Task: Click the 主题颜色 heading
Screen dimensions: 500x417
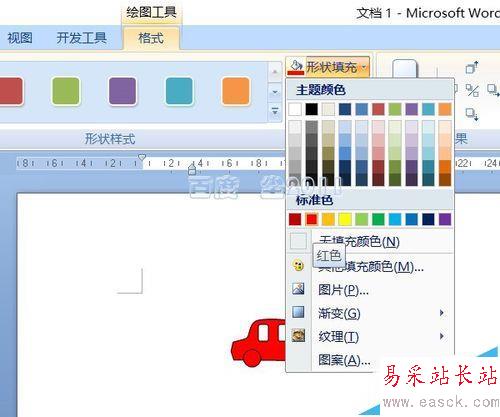Action: coord(320,90)
